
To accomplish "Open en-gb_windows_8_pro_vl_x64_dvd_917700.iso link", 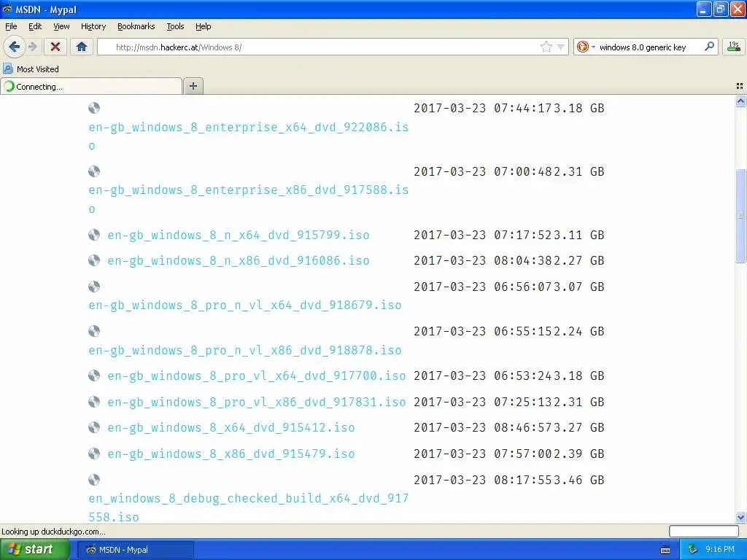I will [256, 376].
